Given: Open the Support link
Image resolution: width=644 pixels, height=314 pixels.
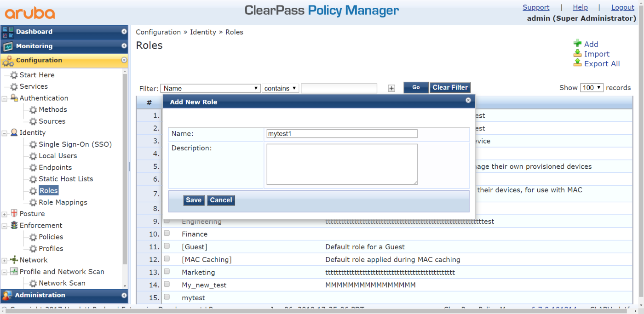Looking at the screenshot, I should (536, 7).
